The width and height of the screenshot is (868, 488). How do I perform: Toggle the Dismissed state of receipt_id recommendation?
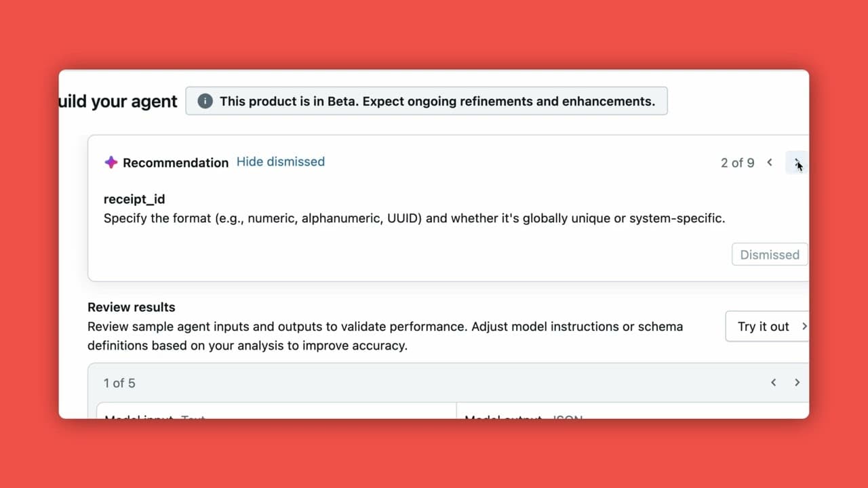[x=769, y=254]
